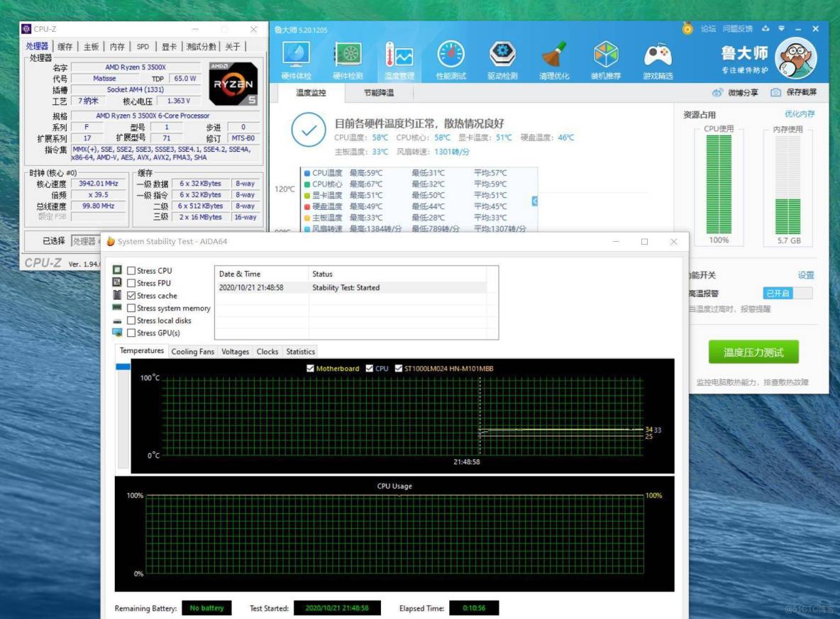
Task: Click the 驱动检测 driver detection icon
Action: [x=502, y=55]
